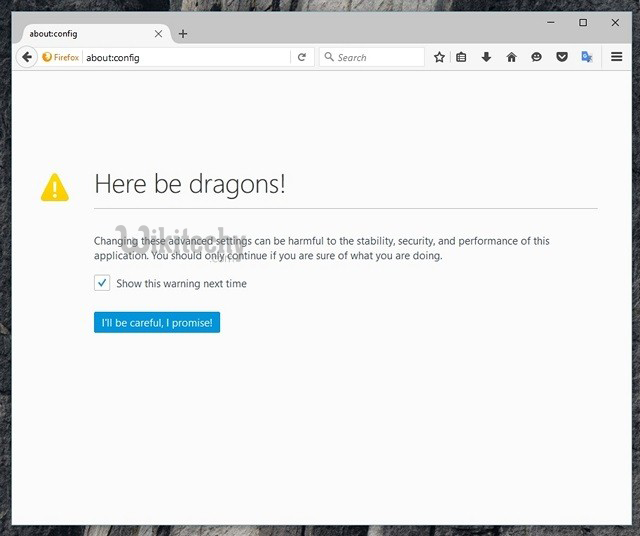
Task: Bookmark this page with the star icon
Action: coord(439,57)
